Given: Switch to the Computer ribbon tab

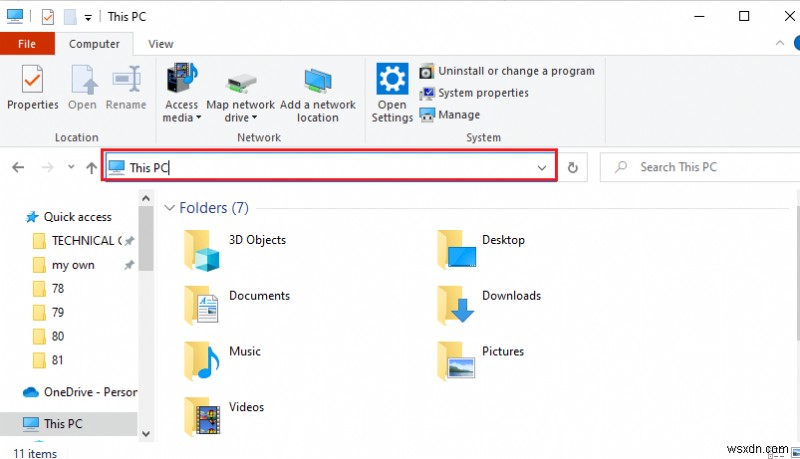Looking at the screenshot, I should 94,44.
